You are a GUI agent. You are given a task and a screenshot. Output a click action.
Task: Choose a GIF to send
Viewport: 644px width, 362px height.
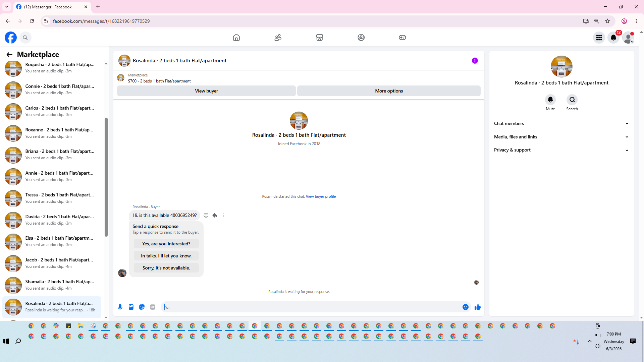tap(153, 307)
